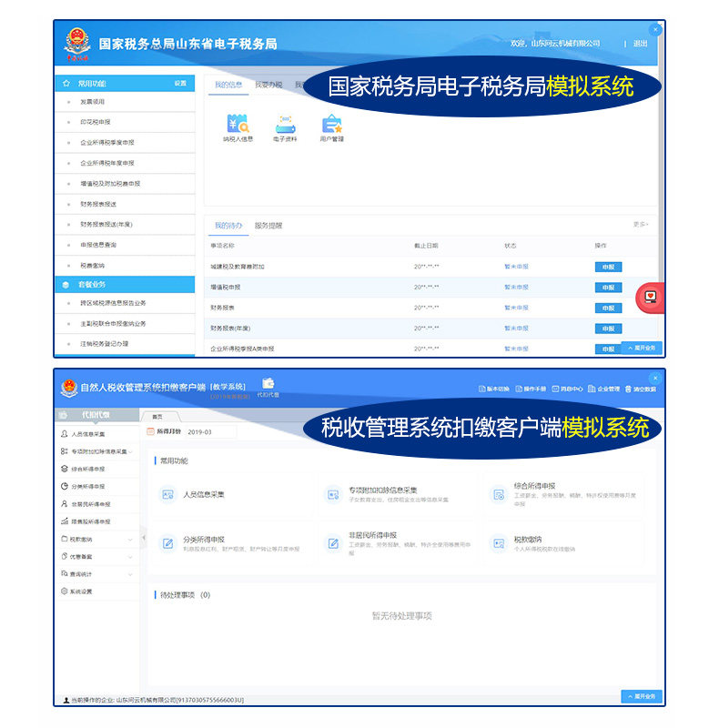Open 企业所得税年度申报 in the left menu
The height and width of the screenshot is (728, 719).
(125, 163)
